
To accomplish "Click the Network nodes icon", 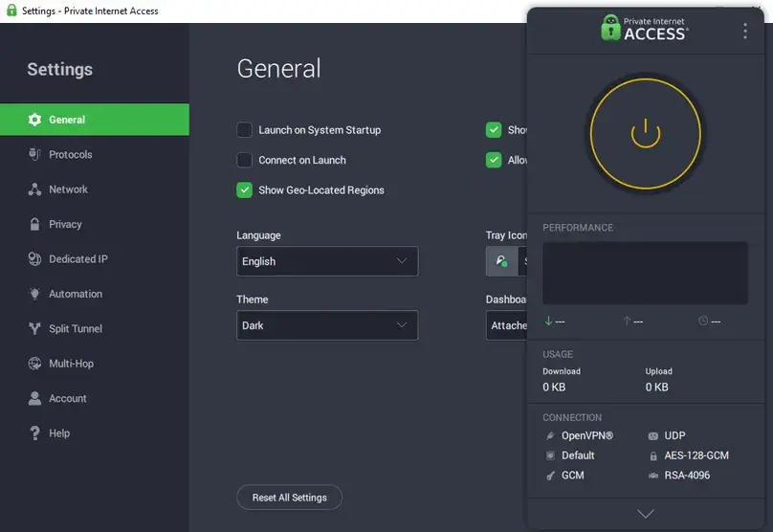I will [x=34, y=189].
